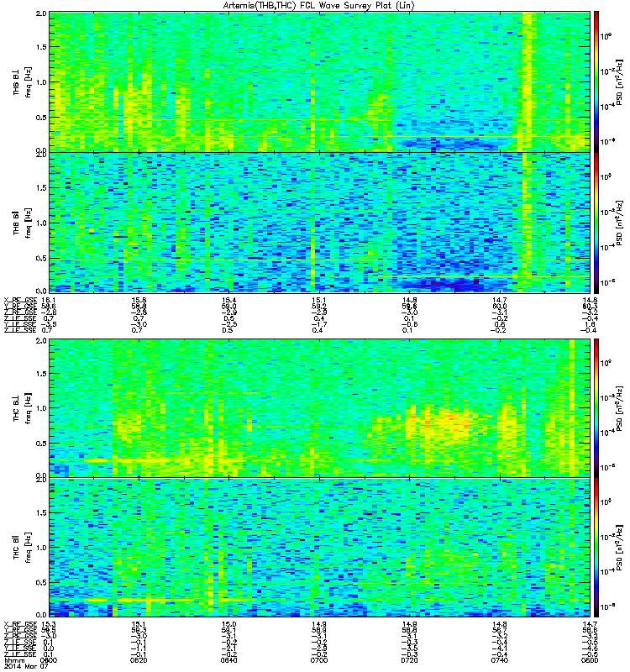Image resolution: width=630 pixels, height=672 pixels.
Task: Click the 0740 time tick label
Action: click(500, 660)
